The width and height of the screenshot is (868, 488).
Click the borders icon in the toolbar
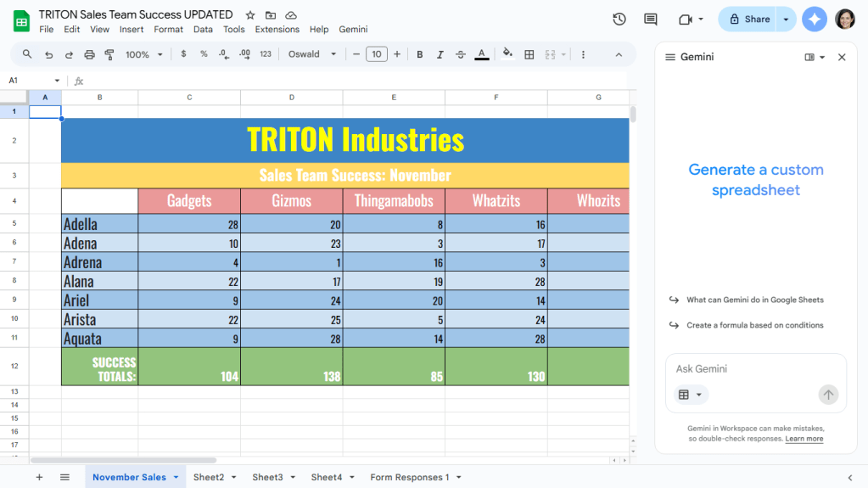point(529,54)
